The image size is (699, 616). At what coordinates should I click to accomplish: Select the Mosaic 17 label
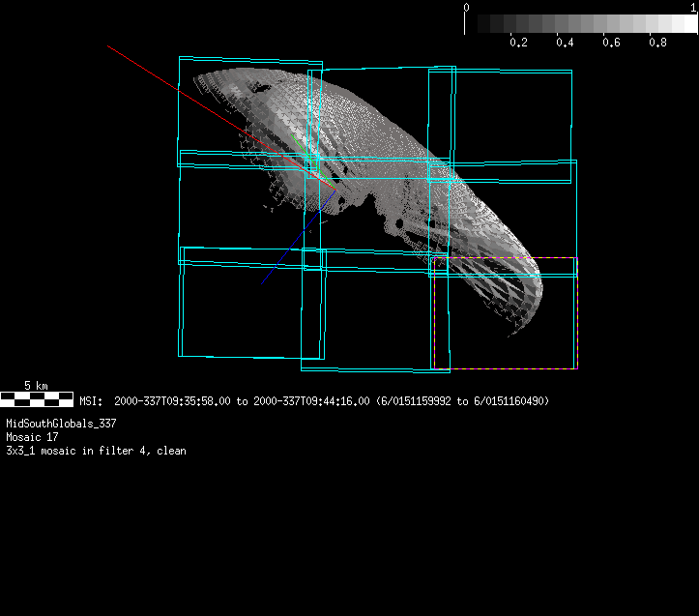point(33,437)
